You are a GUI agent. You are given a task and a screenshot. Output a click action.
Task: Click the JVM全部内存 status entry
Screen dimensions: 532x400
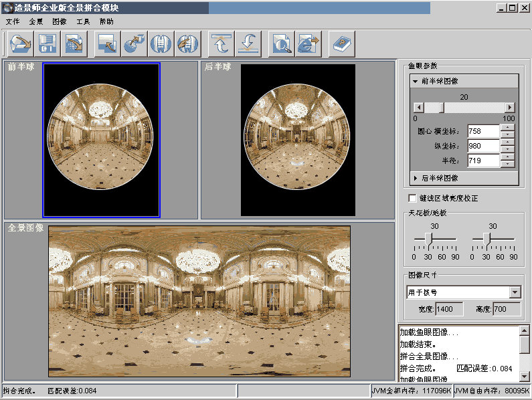click(x=412, y=391)
